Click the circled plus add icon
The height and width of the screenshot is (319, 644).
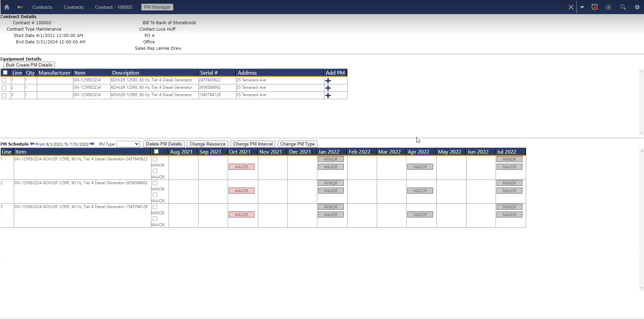[x=608, y=7]
